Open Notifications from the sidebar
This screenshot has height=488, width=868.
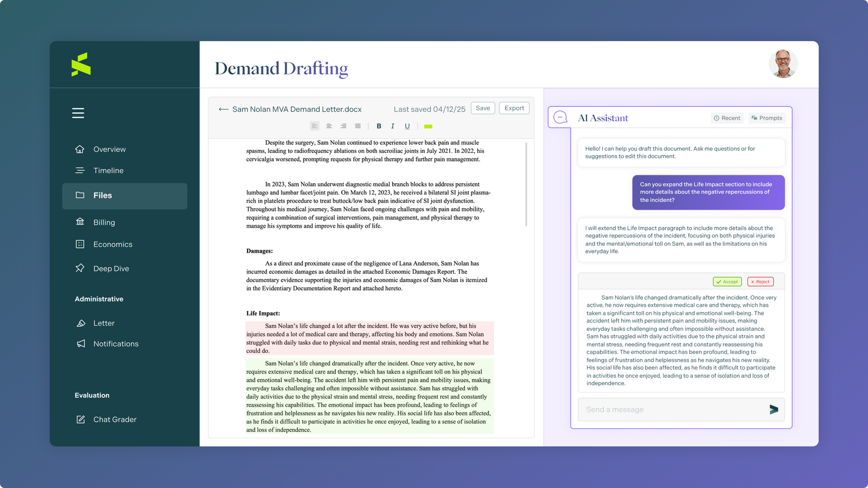coord(115,344)
